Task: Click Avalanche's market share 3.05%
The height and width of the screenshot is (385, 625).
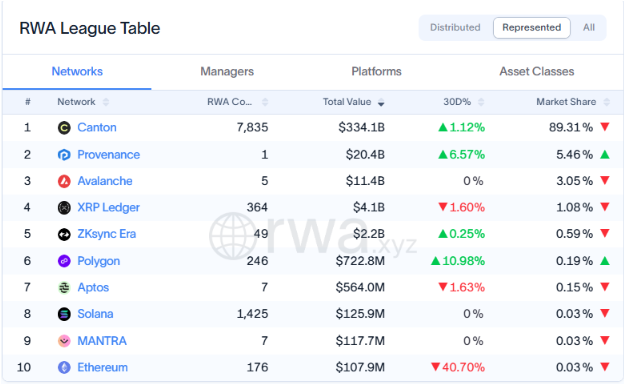Action: tap(574, 181)
